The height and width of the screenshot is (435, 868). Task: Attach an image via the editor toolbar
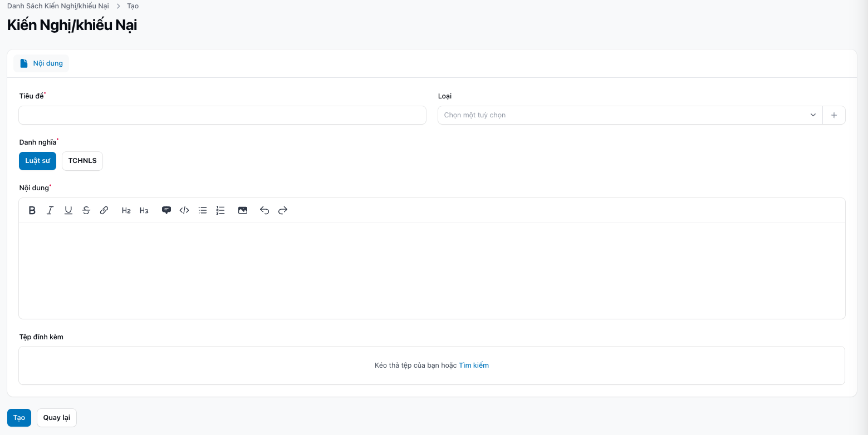(x=243, y=210)
